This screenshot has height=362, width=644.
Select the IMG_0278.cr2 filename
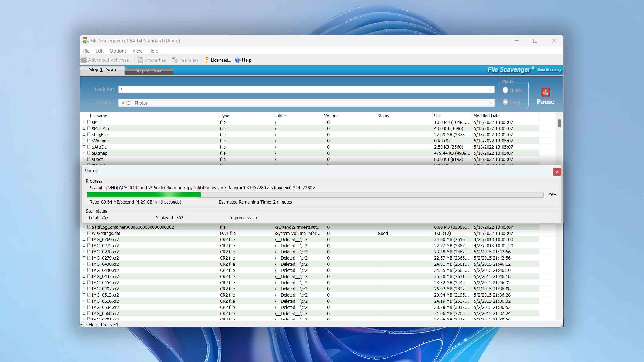click(x=105, y=252)
